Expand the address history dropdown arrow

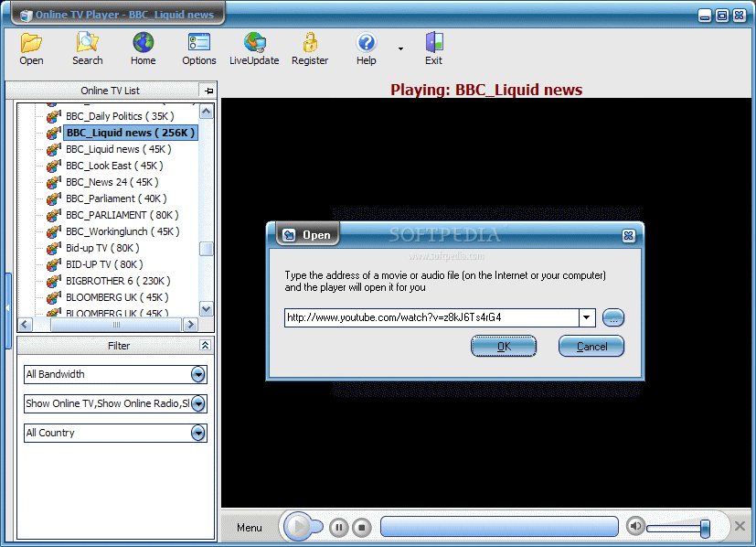coord(587,317)
